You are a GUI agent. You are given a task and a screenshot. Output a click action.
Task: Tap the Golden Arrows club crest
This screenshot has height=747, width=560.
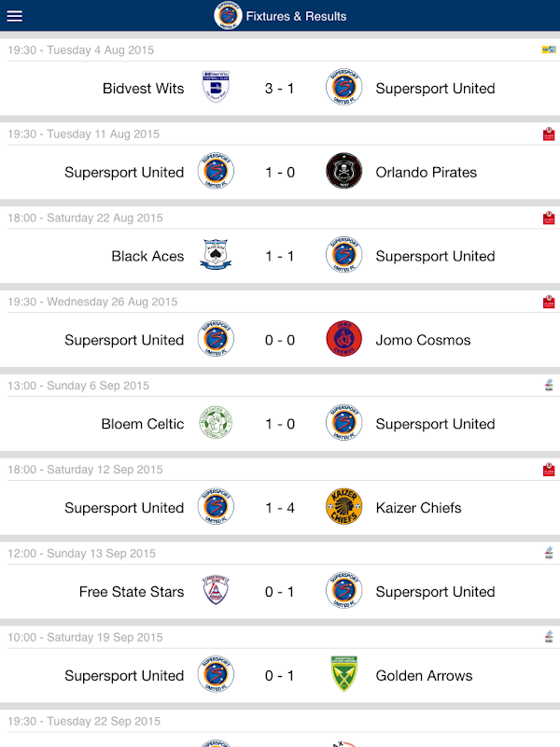click(343, 674)
